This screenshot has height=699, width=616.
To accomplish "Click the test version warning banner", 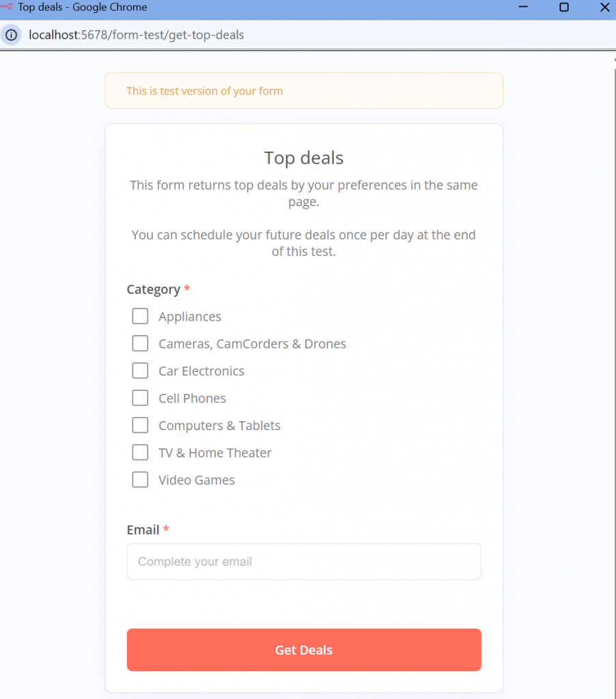I will [304, 90].
